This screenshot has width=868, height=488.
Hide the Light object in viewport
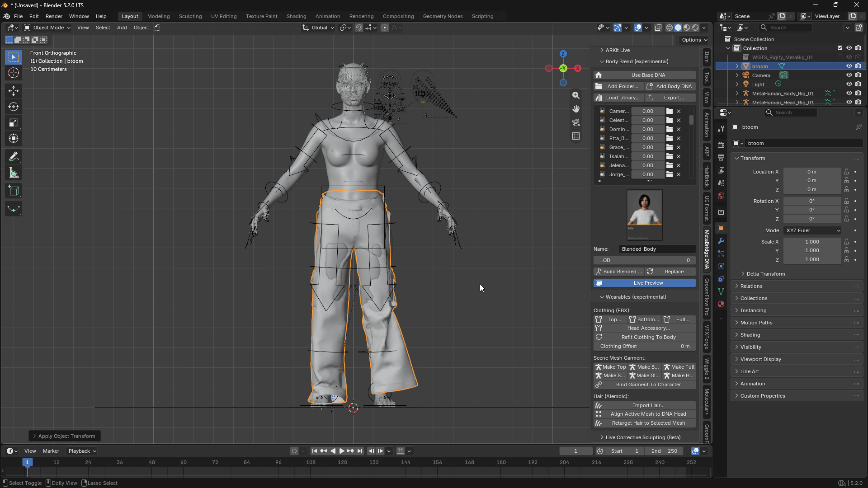(x=849, y=84)
